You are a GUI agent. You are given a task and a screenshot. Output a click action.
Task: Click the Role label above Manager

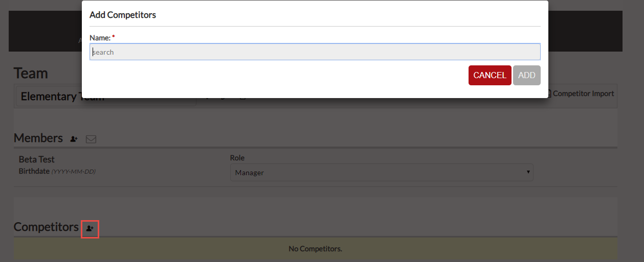[x=237, y=158]
